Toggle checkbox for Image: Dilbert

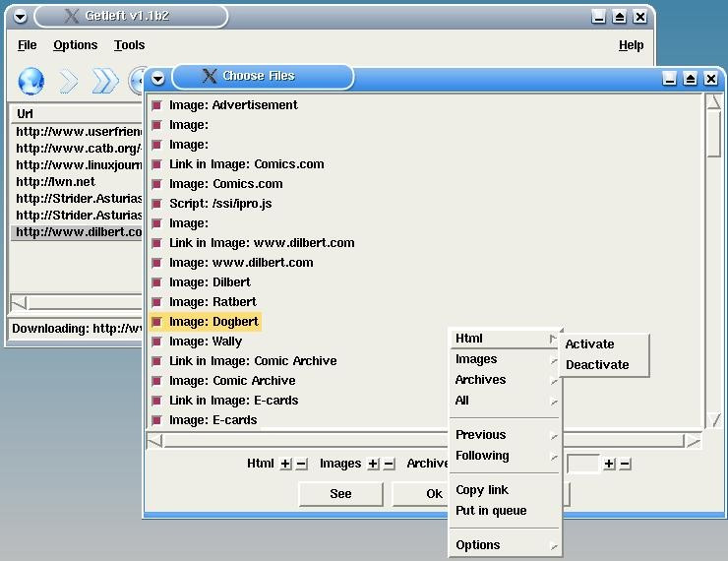coord(157,282)
